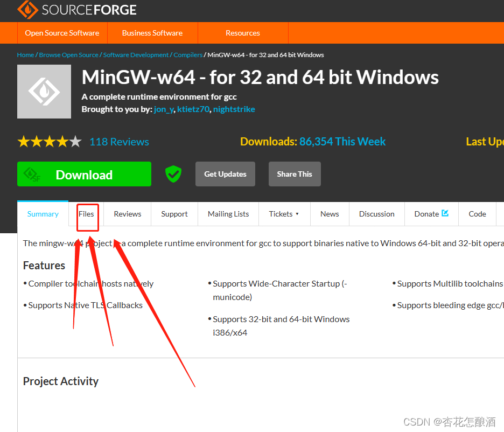Image resolution: width=504 pixels, height=432 pixels.
Task: Open nightstrike's profile link
Action: 234,109
